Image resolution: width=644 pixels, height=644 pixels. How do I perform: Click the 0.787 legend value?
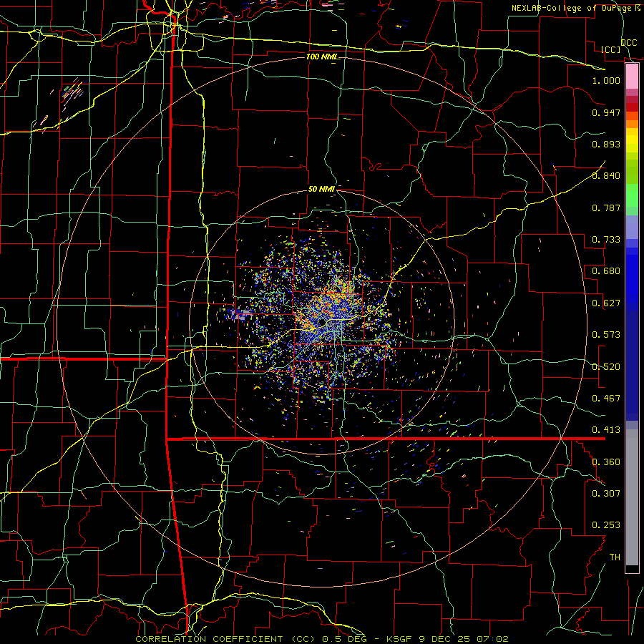(606, 208)
